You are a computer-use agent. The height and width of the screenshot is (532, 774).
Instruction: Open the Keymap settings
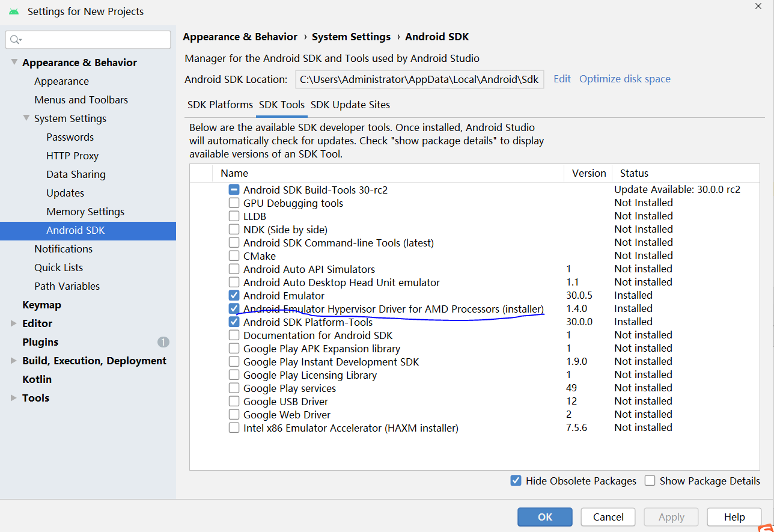pyautogui.click(x=41, y=305)
